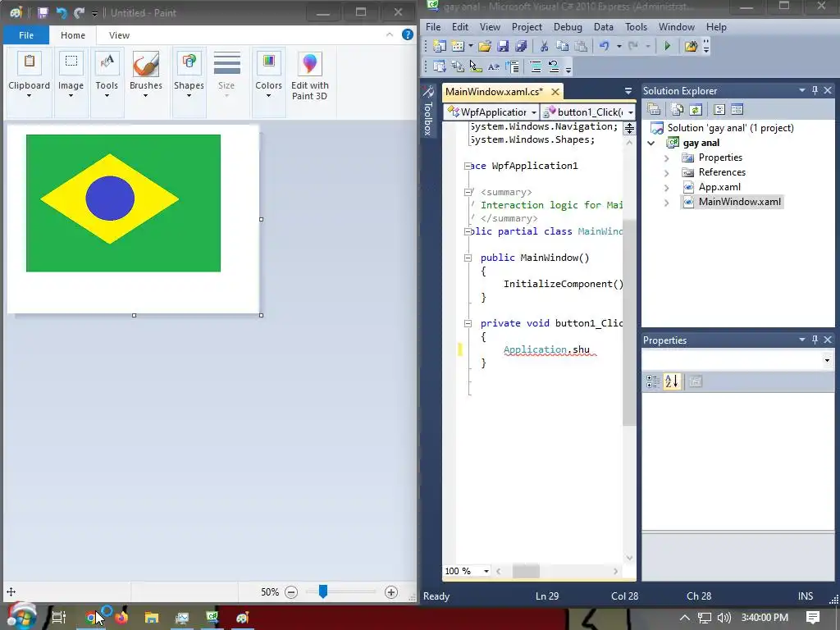Open Visual C# Edit menu
This screenshot has width=840, height=630.
point(459,27)
